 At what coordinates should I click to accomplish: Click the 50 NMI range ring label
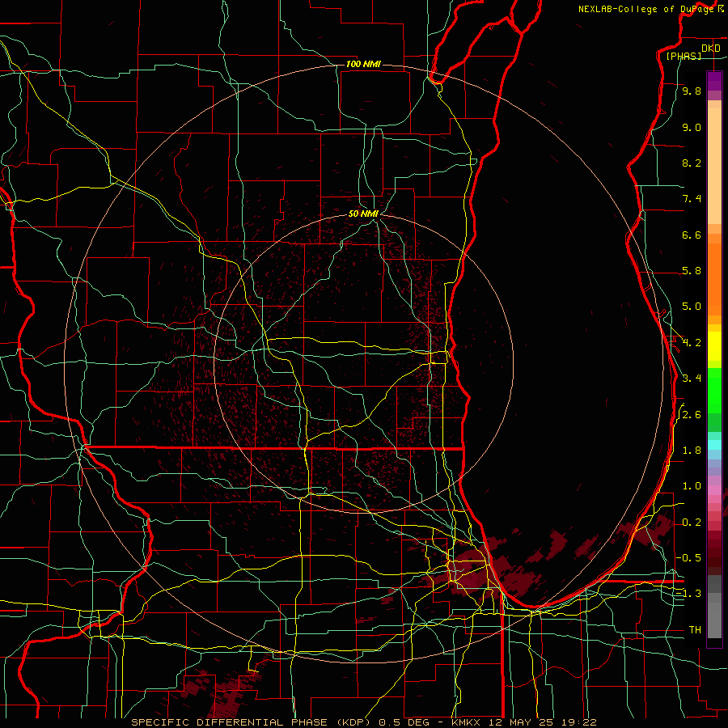(x=363, y=214)
